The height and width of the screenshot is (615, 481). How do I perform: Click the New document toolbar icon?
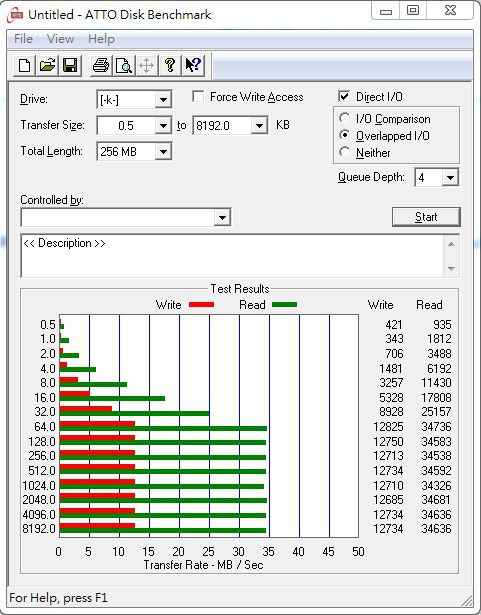point(25,65)
